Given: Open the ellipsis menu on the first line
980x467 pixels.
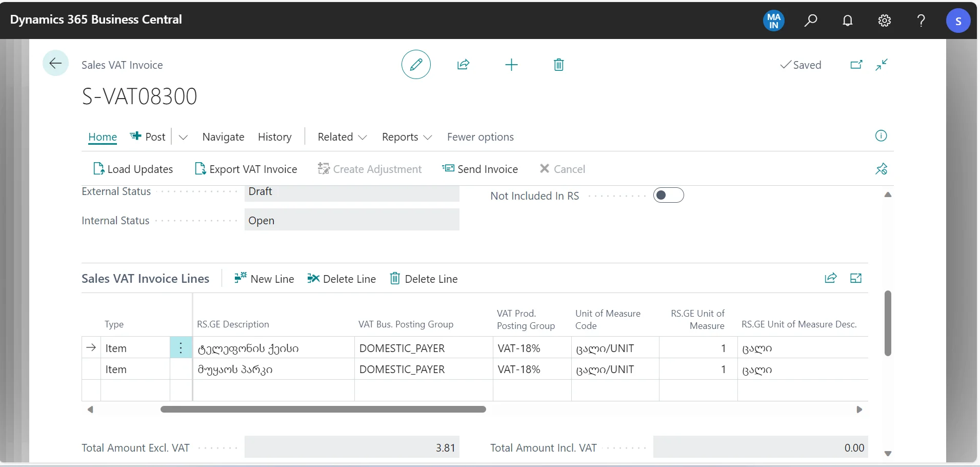Looking at the screenshot, I should pos(181,347).
